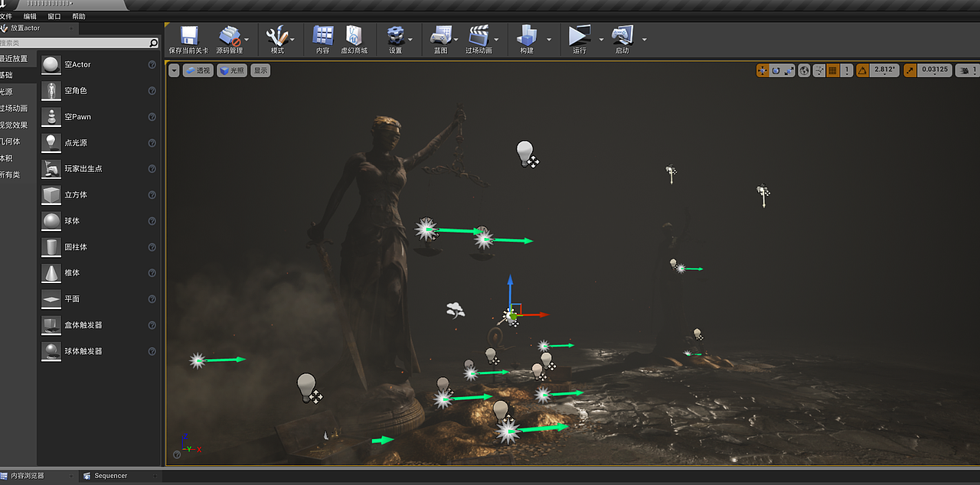Save the current level (保存当前关卡)

coord(188,38)
